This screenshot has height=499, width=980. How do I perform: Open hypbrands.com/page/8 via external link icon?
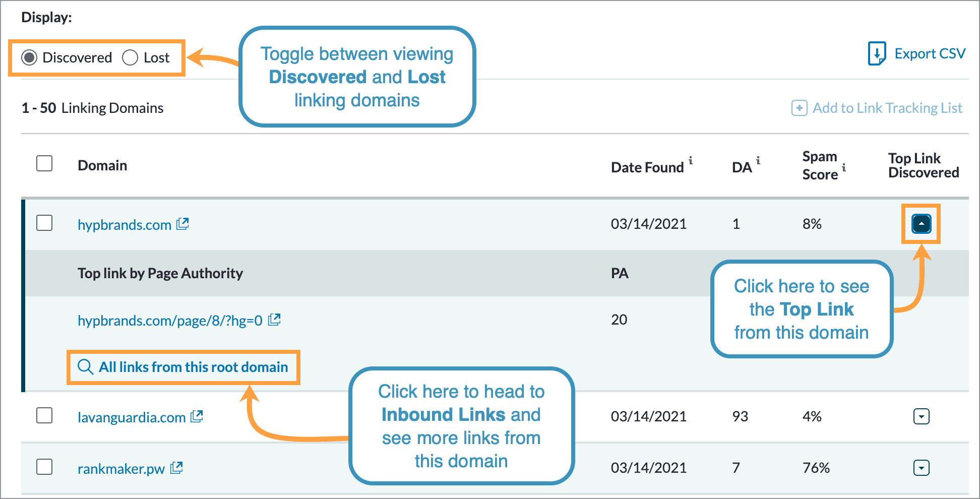tap(275, 320)
